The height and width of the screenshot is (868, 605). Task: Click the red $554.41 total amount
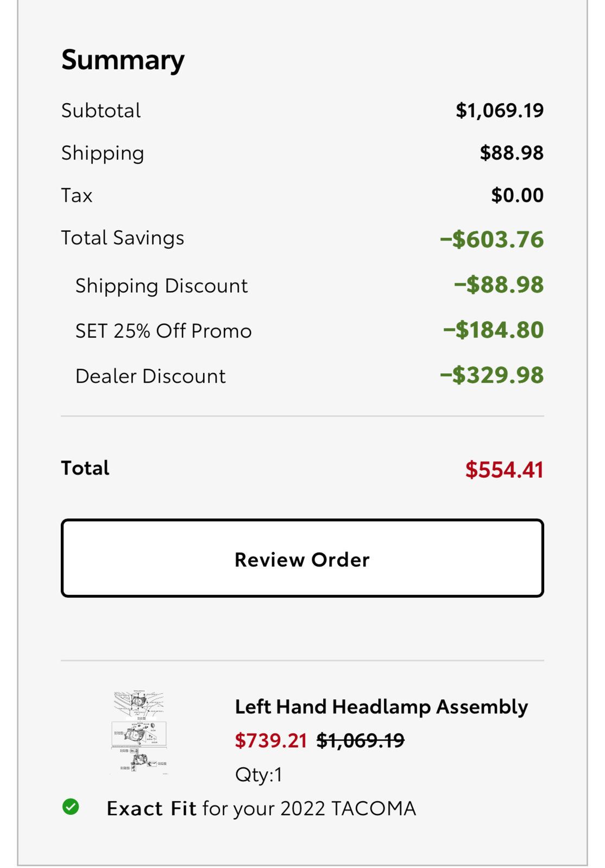pyautogui.click(x=504, y=470)
